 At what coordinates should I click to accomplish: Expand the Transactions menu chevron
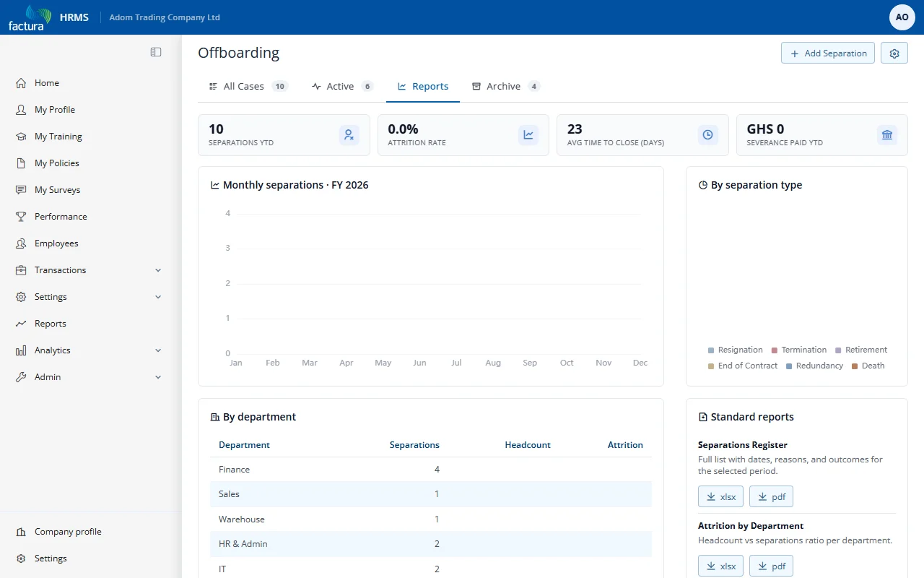[x=158, y=270]
